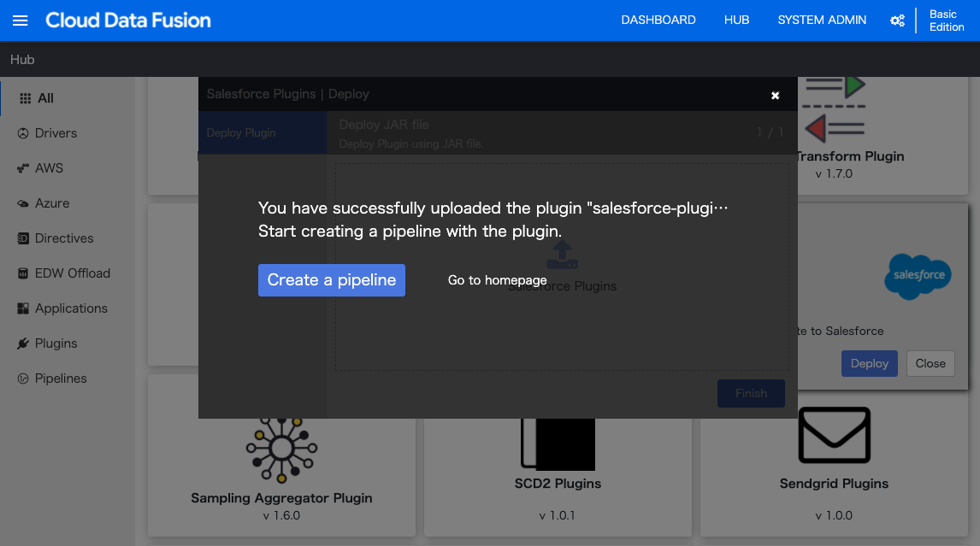The image size is (980, 546).
Task: Open the Directives category
Action: coord(56,238)
